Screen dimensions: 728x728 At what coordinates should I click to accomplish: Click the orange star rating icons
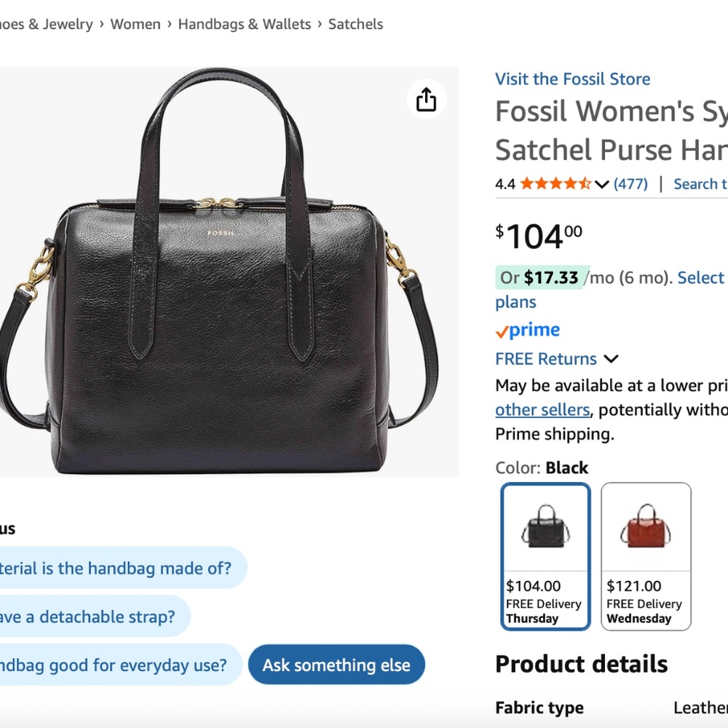point(555,183)
